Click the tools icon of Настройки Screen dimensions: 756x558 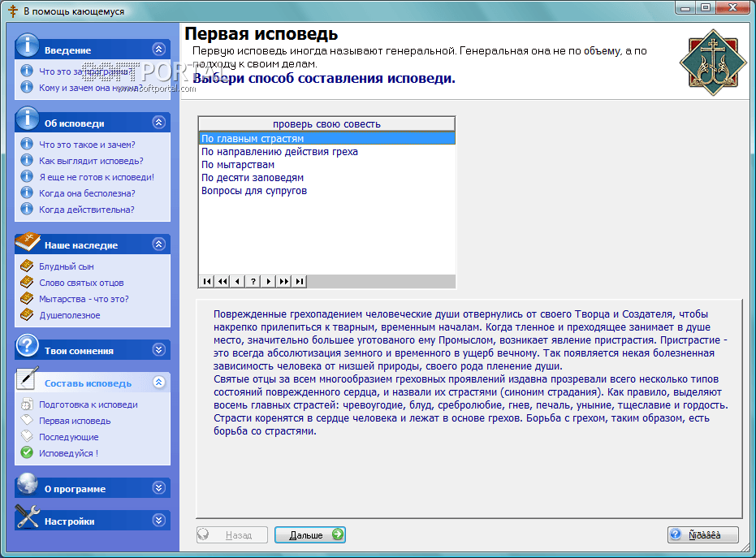click(x=28, y=517)
